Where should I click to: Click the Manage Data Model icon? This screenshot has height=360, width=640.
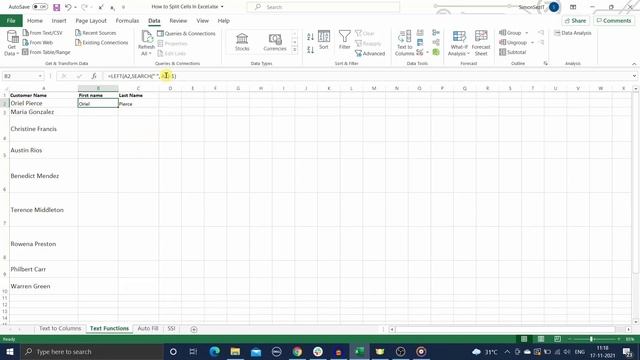tap(436, 52)
